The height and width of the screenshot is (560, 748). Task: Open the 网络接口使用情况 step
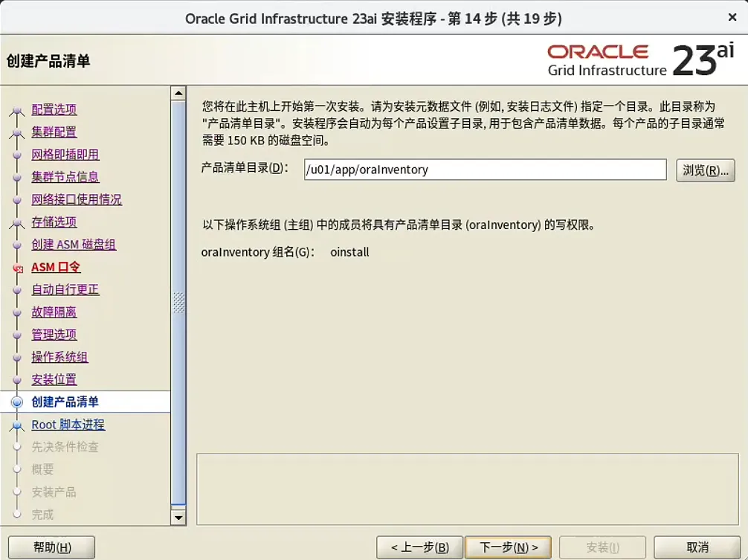point(76,199)
